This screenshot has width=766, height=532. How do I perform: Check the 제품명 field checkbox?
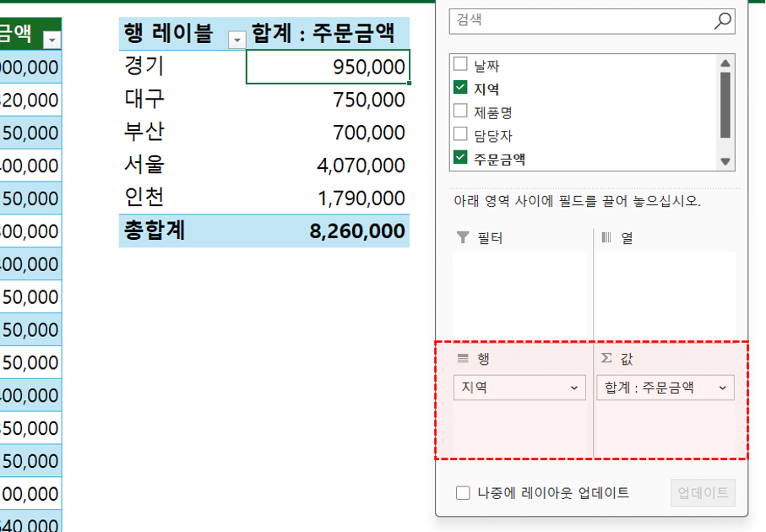[x=461, y=110]
